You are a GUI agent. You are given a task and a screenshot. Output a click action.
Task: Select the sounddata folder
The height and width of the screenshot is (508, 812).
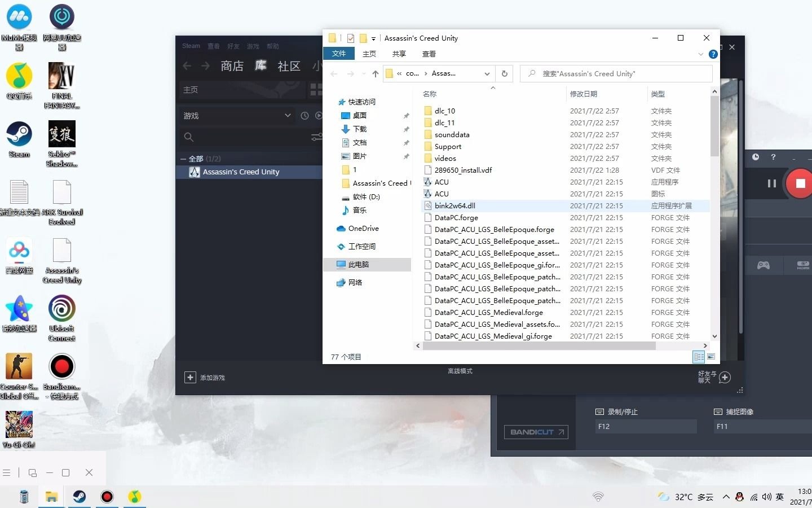[452, 135]
